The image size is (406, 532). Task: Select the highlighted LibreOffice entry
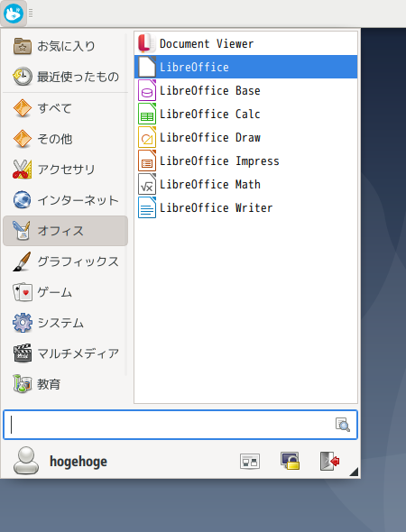(x=245, y=67)
